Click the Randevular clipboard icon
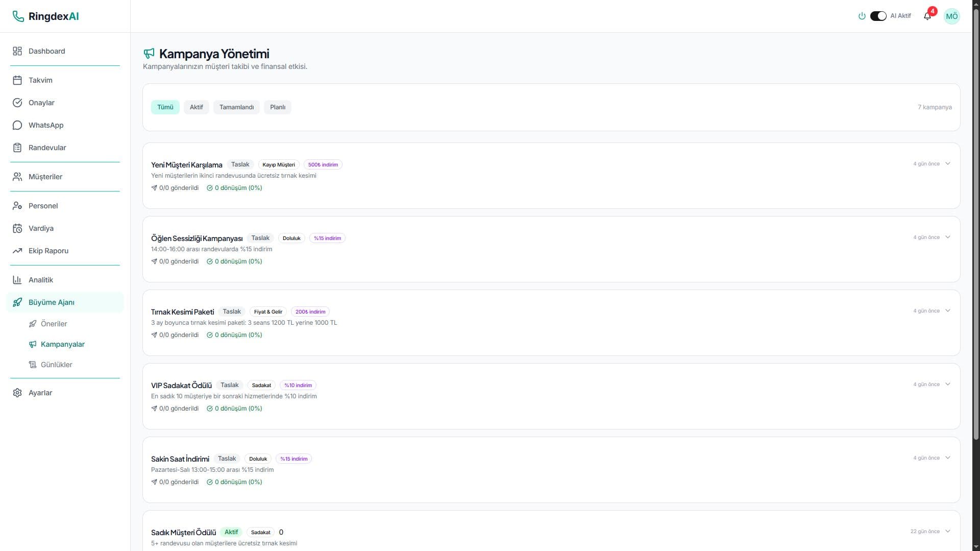 pos(17,148)
